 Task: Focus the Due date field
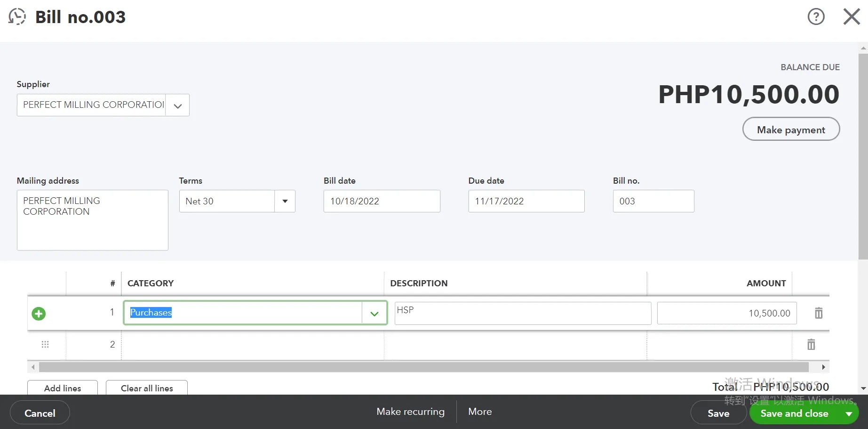526,201
